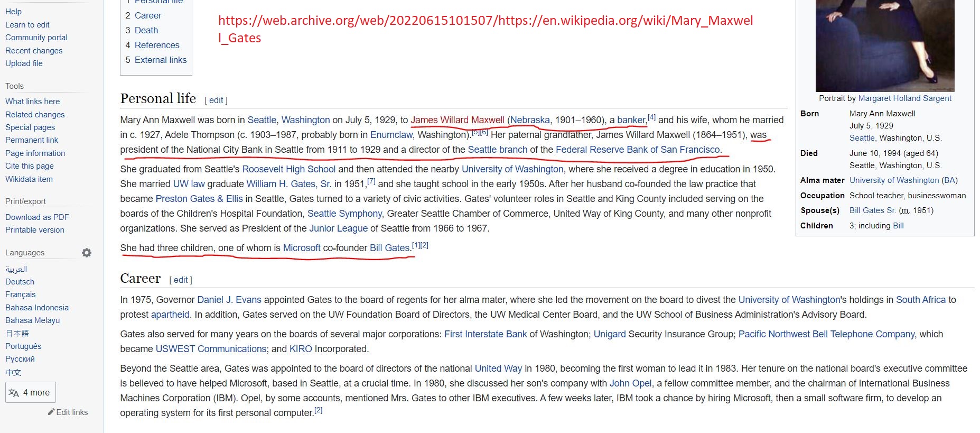The width and height of the screenshot is (980, 433).
Task: Open Pacific Northwest Bell Telephone Company link
Action: (x=827, y=334)
